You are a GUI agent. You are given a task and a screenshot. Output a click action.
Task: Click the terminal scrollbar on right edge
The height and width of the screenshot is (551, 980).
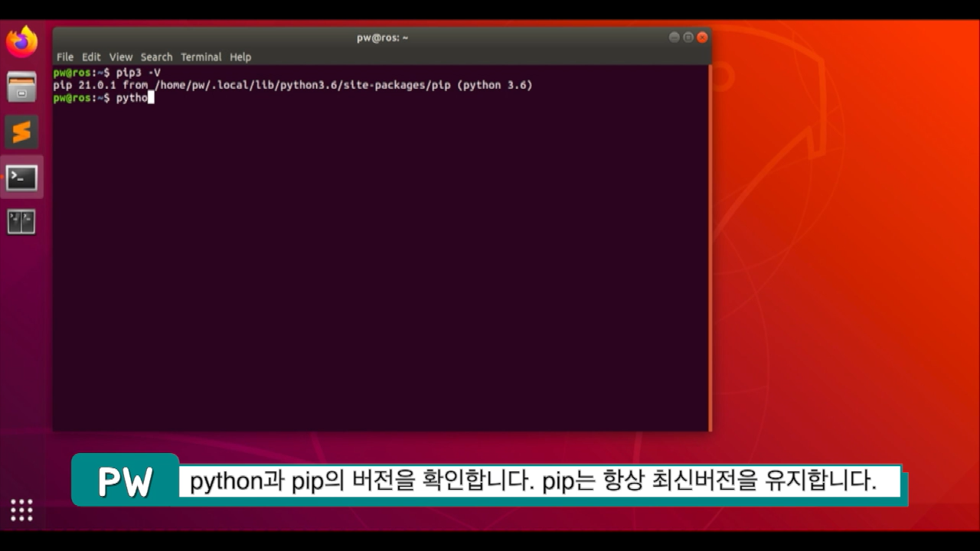coord(710,247)
